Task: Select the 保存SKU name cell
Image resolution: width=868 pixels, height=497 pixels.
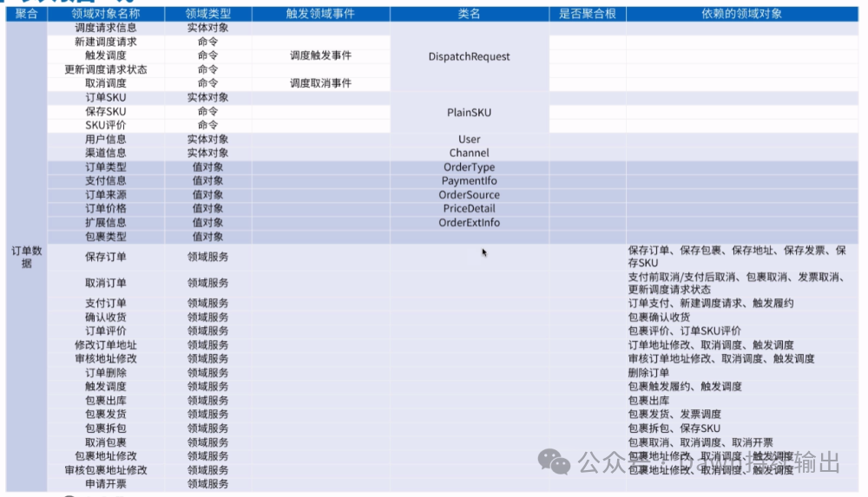Action: tap(106, 112)
